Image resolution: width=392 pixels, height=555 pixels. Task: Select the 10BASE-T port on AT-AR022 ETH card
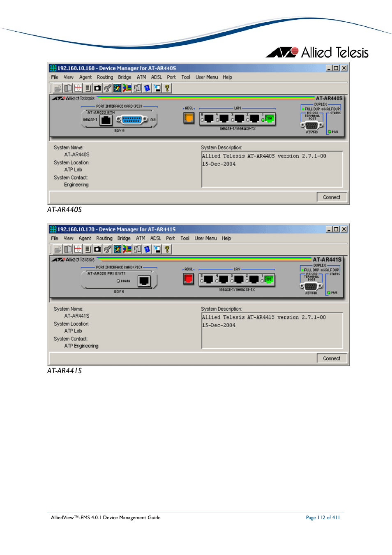pos(106,120)
